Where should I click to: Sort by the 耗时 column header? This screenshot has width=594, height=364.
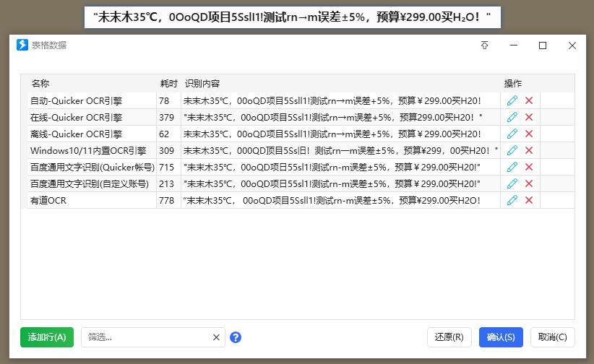(168, 83)
